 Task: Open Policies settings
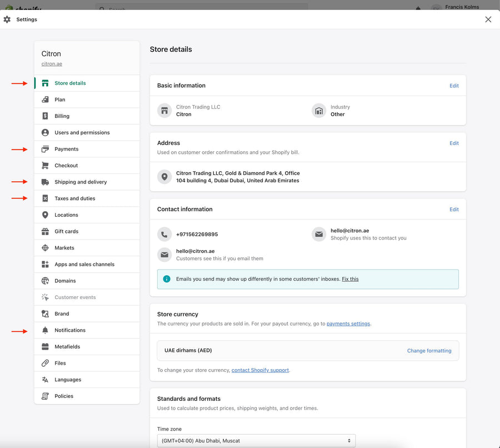tap(87, 396)
